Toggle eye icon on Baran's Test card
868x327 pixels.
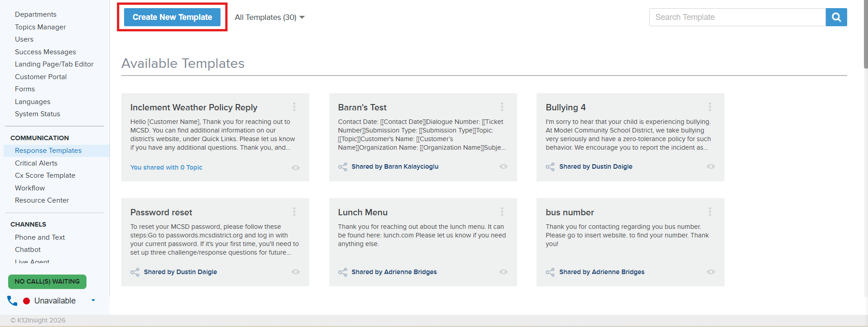click(503, 166)
